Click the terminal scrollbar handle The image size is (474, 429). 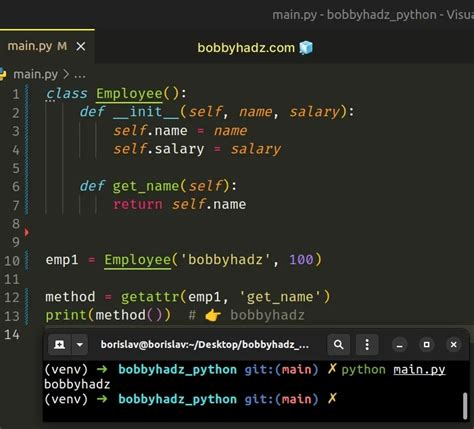[465, 406]
